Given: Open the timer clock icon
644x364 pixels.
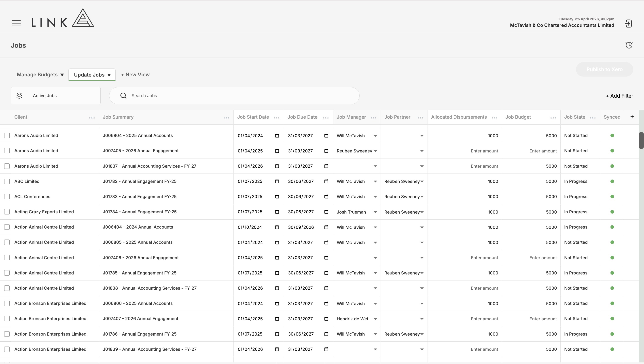Looking at the screenshot, I should pos(629,45).
